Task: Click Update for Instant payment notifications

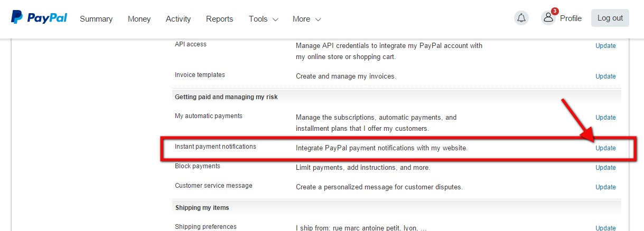Action: pos(605,148)
